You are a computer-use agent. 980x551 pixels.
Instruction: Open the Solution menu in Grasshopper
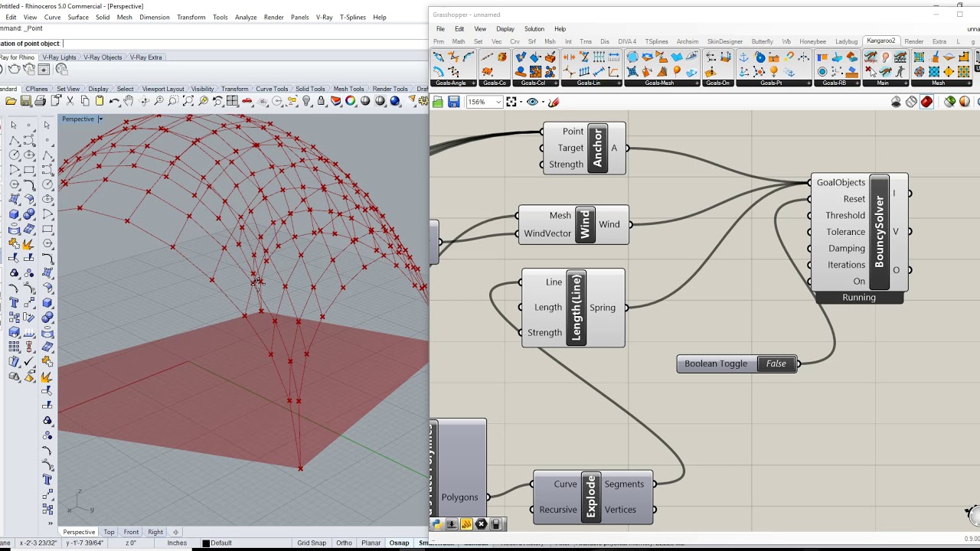tap(534, 29)
